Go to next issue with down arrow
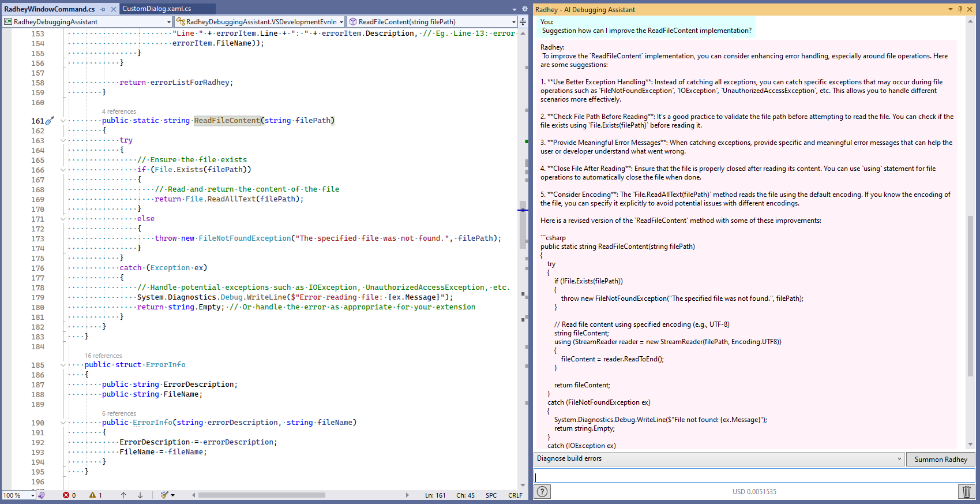 pos(140,495)
